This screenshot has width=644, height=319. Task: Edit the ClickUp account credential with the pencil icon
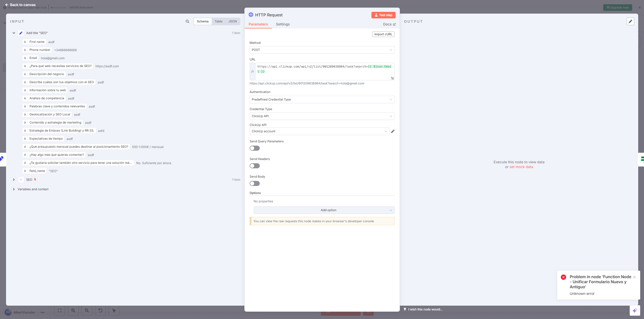coord(393,131)
